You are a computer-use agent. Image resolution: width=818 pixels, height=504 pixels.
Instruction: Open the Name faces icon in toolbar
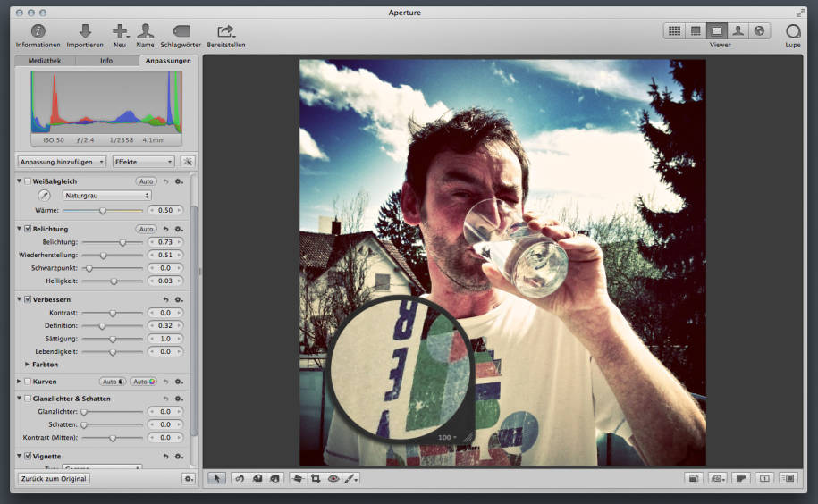pyautogui.click(x=145, y=31)
